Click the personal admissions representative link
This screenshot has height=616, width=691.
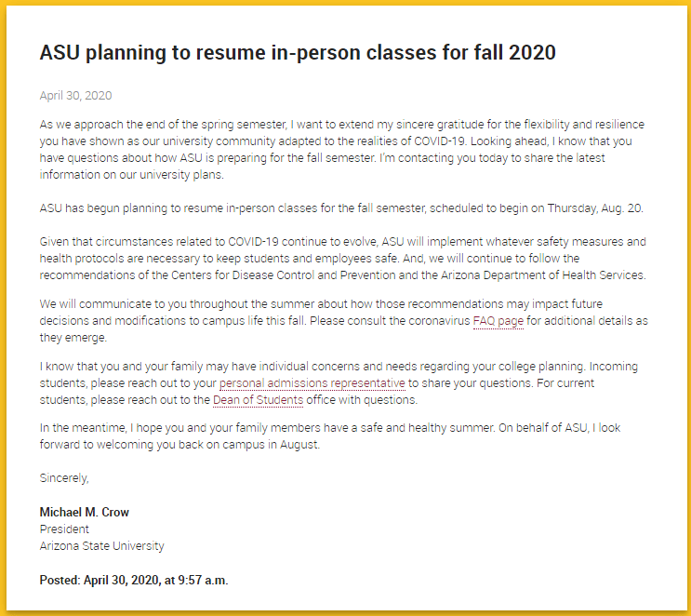312,382
